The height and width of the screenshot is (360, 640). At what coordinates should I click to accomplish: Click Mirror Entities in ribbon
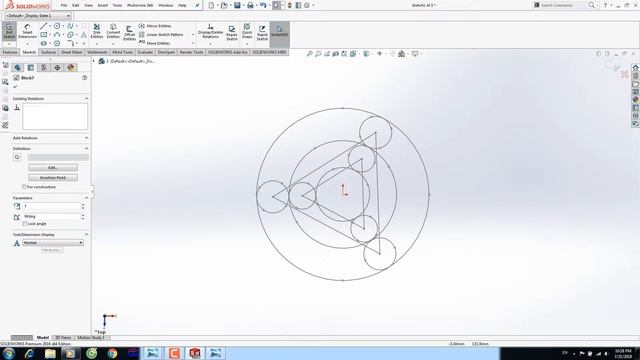[x=155, y=26]
